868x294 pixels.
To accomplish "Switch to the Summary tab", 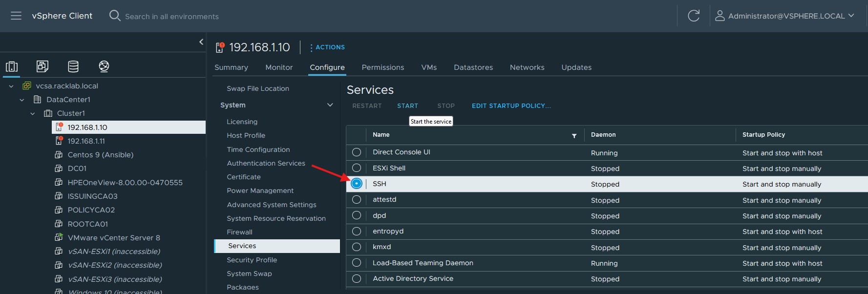I will tap(231, 67).
